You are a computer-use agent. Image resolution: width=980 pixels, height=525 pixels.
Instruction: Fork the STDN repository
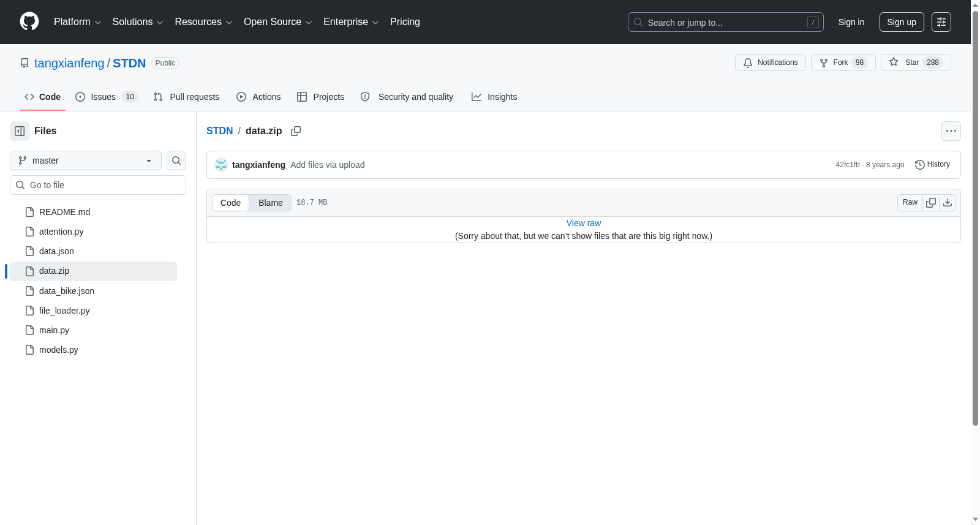coord(843,62)
